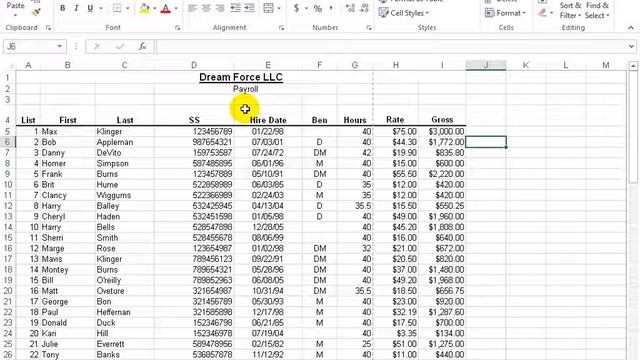Click the Paste button

16,5
